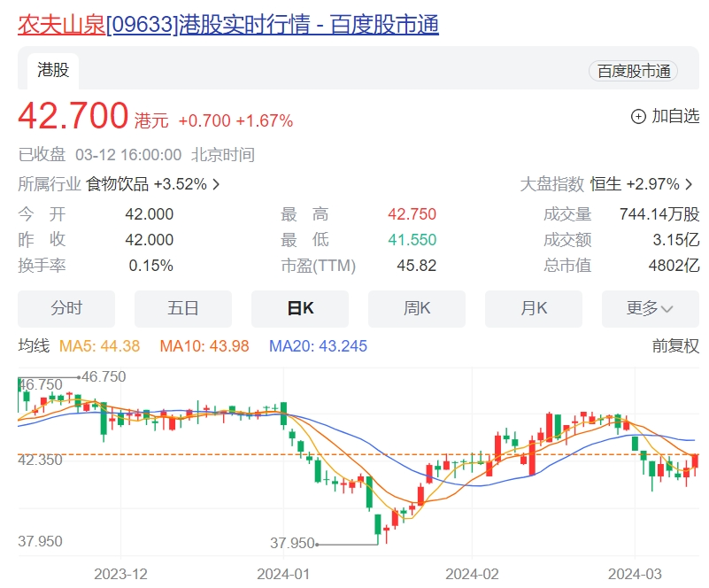This screenshot has width=709, height=588.
Task: Click the plus icon beside 加自选
Action: tap(638, 116)
